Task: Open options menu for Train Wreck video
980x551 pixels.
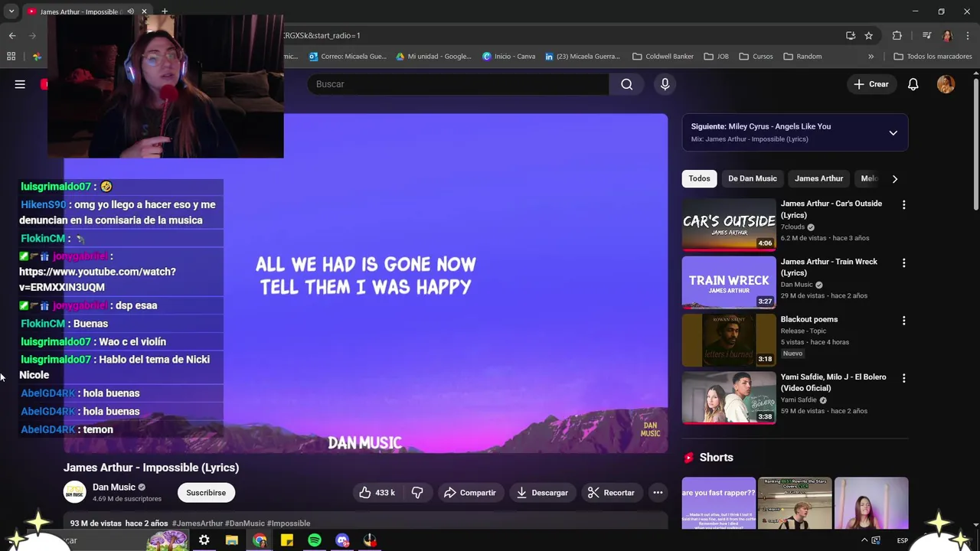Action: (903, 262)
